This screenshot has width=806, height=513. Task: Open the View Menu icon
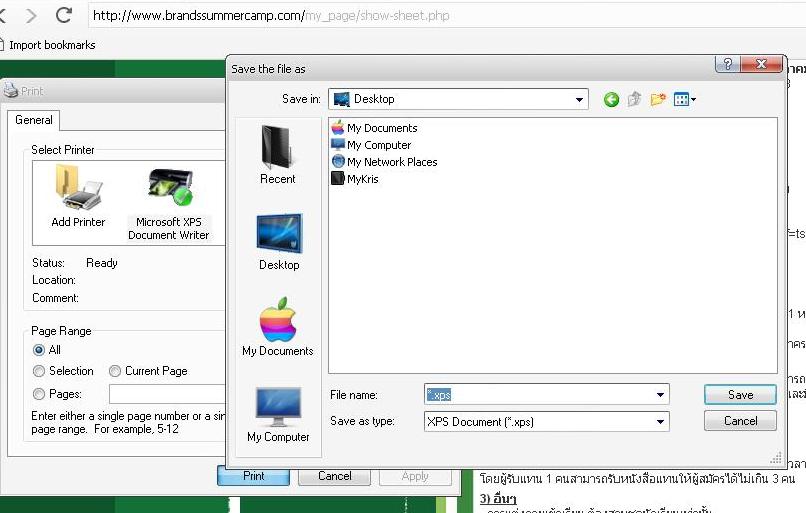click(685, 99)
